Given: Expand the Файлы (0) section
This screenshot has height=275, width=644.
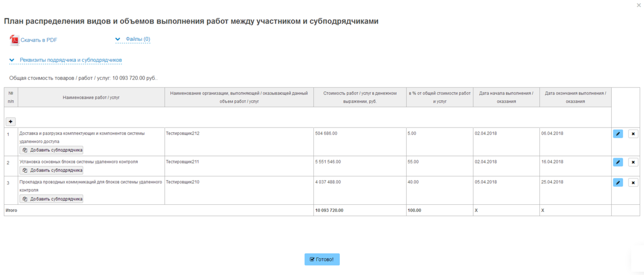Looking at the screenshot, I should click(137, 39).
